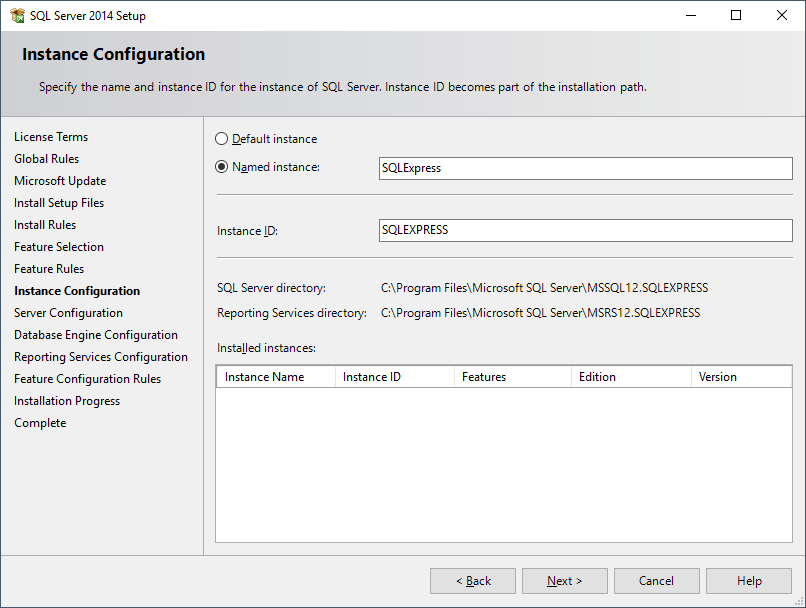
Task: Click the SQL Server directory path text
Action: tap(544, 288)
